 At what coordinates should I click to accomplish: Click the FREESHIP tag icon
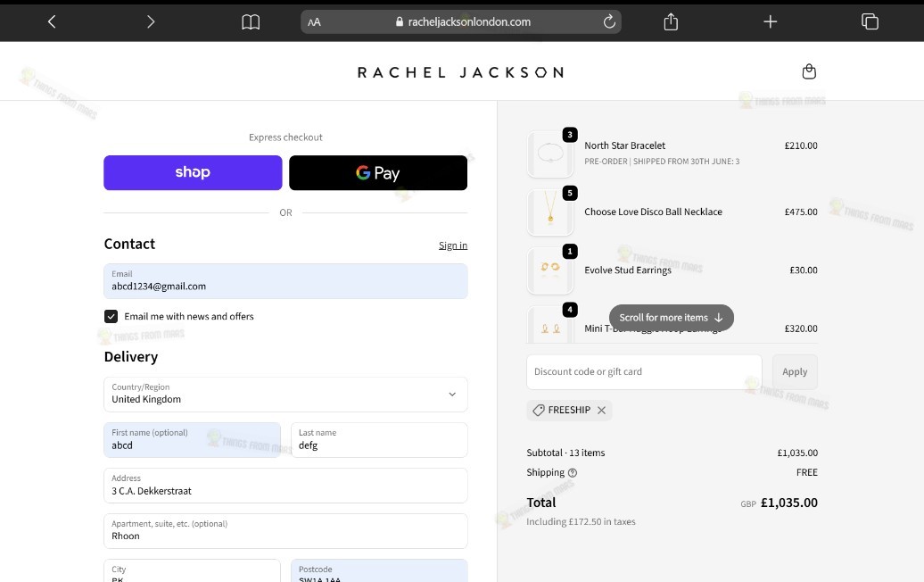[x=539, y=411]
